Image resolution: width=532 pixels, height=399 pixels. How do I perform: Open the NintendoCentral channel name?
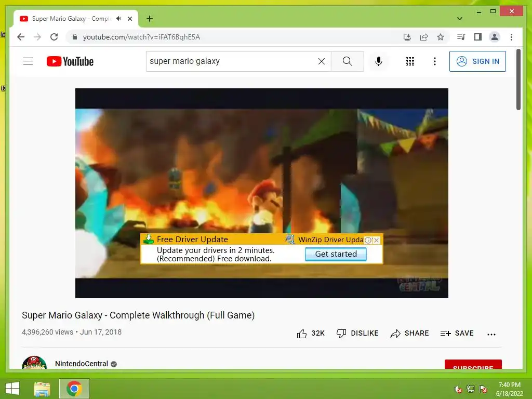coord(82,364)
